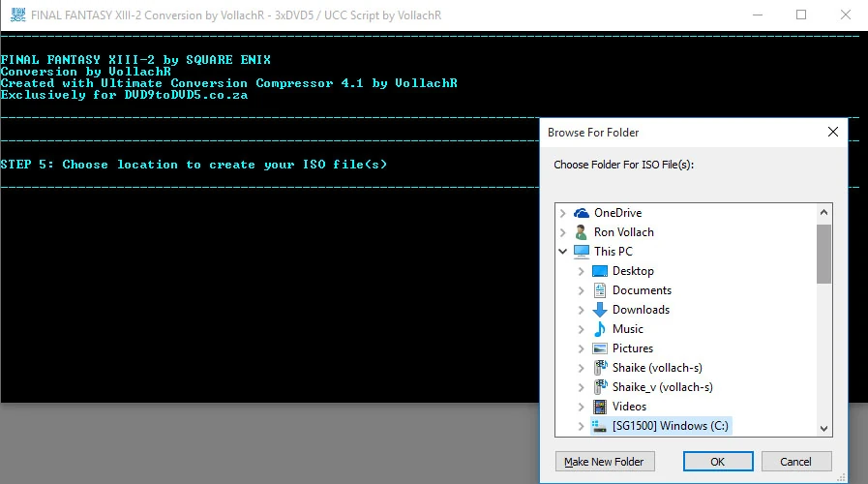
Task: Close the Browse For Folder dialog
Action: (x=832, y=132)
